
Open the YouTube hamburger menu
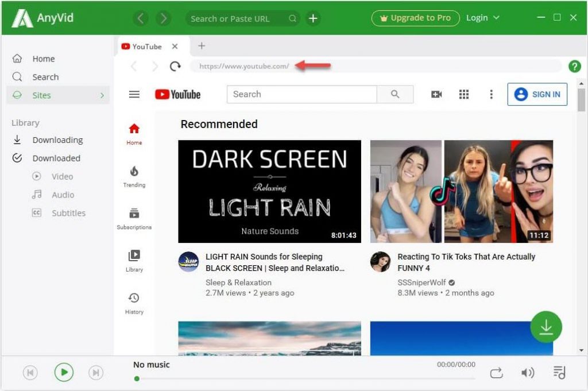(134, 95)
